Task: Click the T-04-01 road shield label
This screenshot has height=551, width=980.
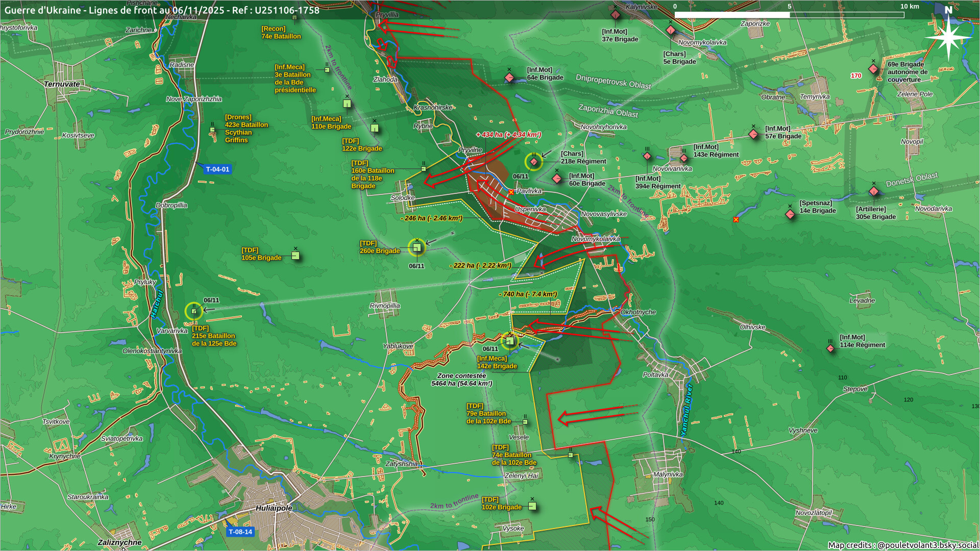Action: click(218, 169)
